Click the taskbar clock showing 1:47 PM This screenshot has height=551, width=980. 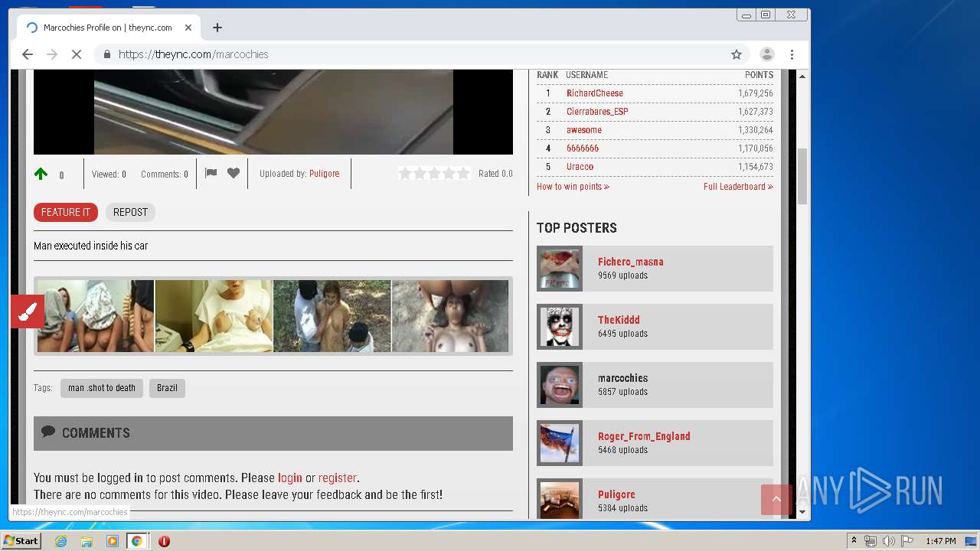click(x=941, y=541)
